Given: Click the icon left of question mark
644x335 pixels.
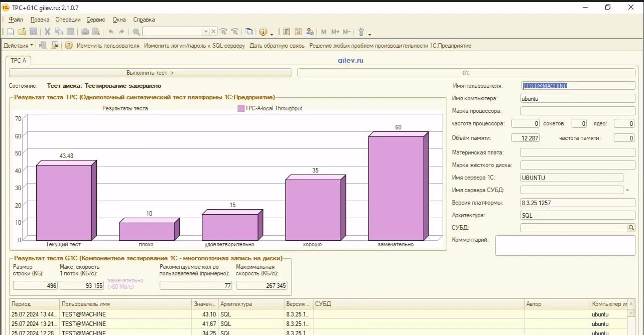Looking at the screenshot, I should pyautogui.click(x=55, y=45).
